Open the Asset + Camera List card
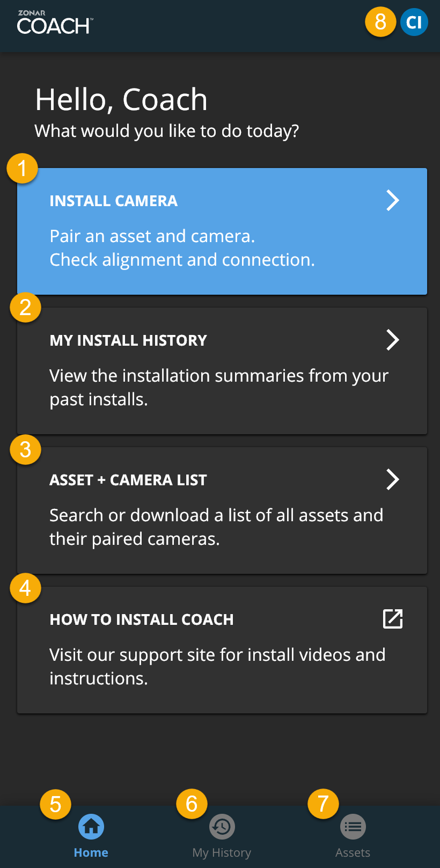The width and height of the screenshot is (440, 868). click(x=222, y=510)
